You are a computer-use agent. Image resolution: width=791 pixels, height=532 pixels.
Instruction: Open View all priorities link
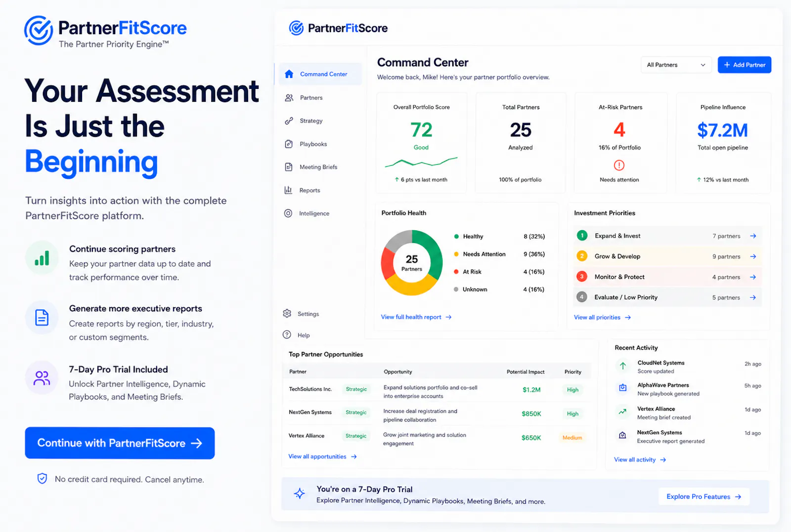(602, 317)
